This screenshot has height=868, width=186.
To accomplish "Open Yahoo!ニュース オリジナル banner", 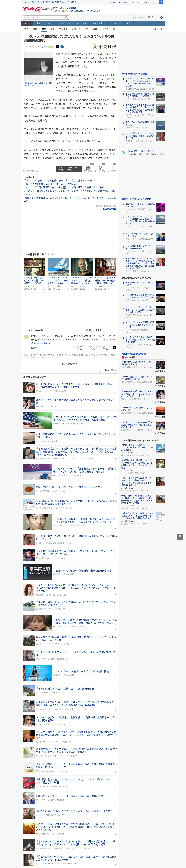I will 143,152.
